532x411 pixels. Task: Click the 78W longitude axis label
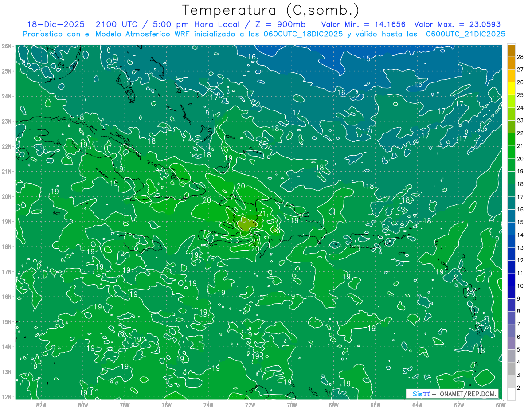125,405
